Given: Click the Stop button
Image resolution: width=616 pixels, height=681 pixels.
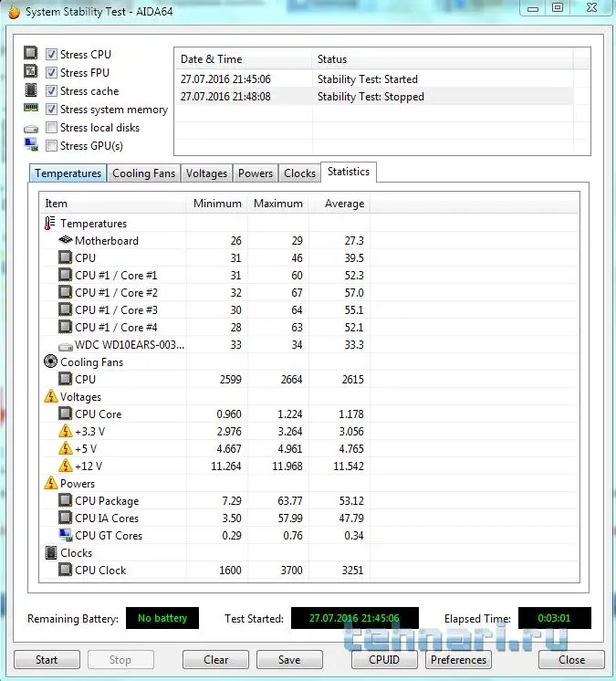Looking at the screenshot, I should 120,660.
